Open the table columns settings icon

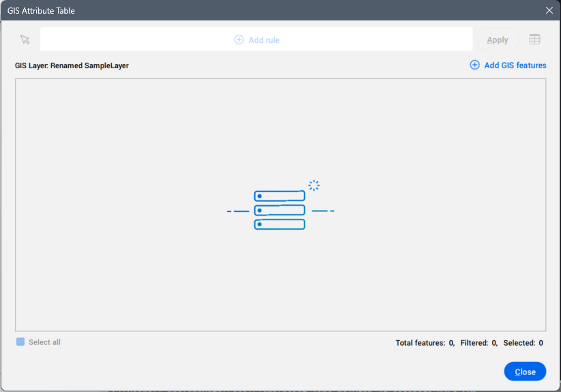click(534, 40)
